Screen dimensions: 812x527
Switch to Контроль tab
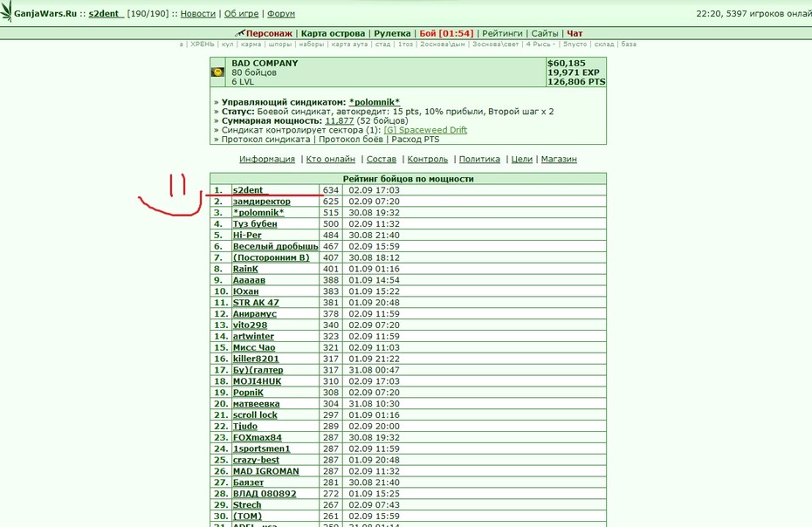pos(427,159)
